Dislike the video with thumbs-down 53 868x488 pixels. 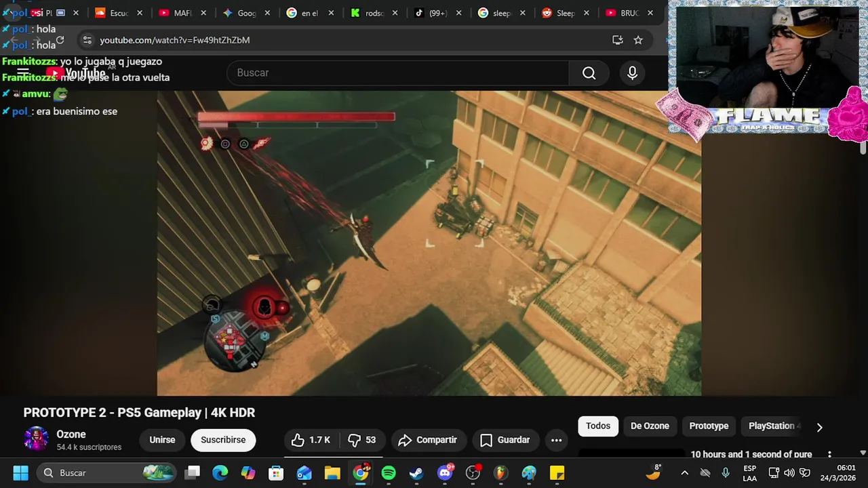pyautogui.click(x=362, y=440)
